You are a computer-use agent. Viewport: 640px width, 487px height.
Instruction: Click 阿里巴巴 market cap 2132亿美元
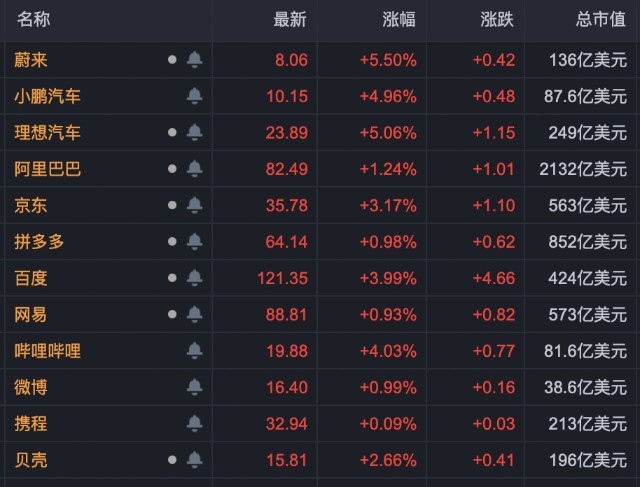[x=583, y=169]
